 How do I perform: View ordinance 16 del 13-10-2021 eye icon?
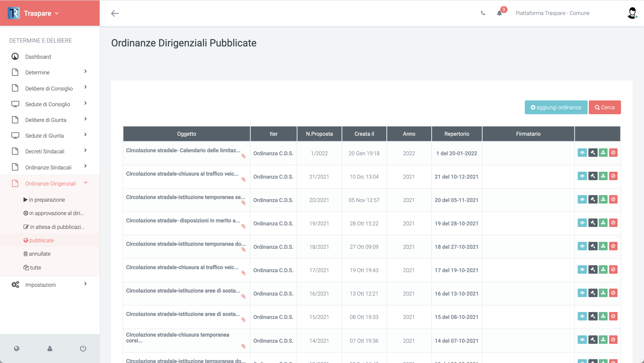[x=582, y=293]
